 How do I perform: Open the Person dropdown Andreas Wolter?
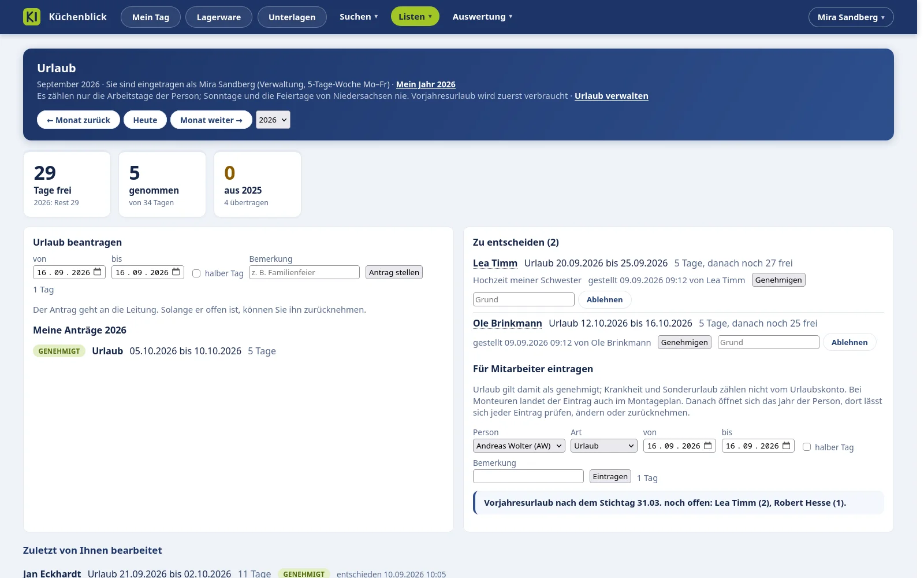point(519,446)
